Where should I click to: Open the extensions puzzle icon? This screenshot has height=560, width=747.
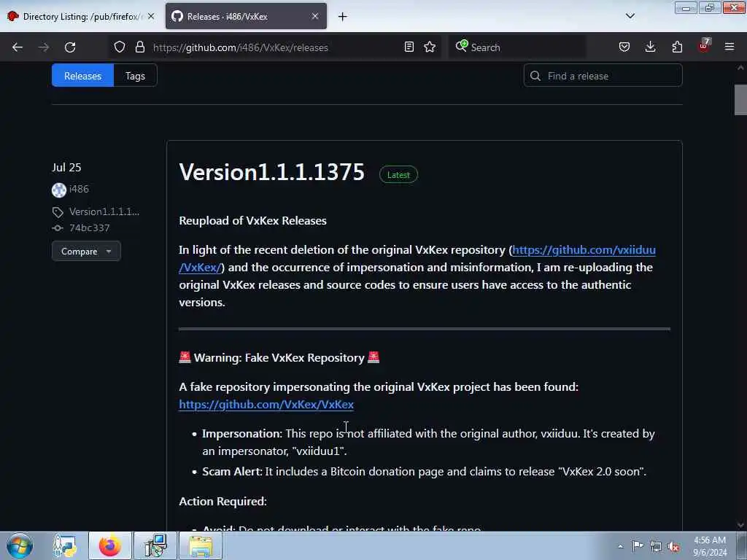click(677, 47)
